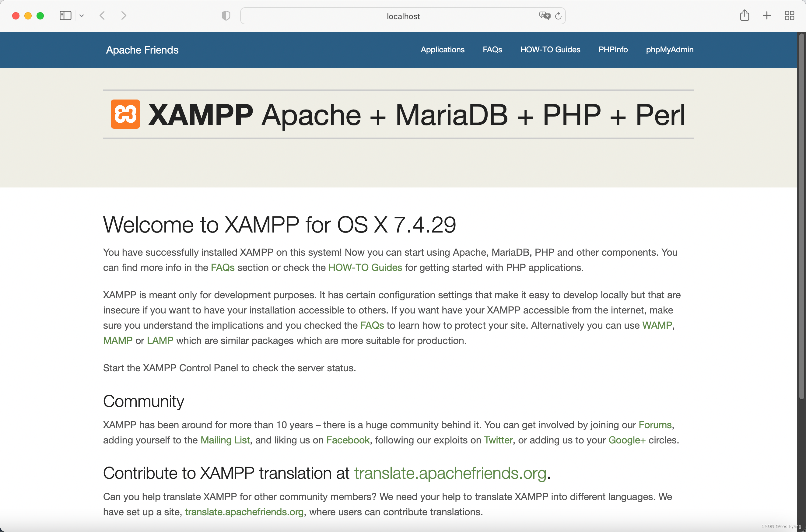806x532 pixels.
Task: Show the tab overview grid
Action: coord(789,16)
